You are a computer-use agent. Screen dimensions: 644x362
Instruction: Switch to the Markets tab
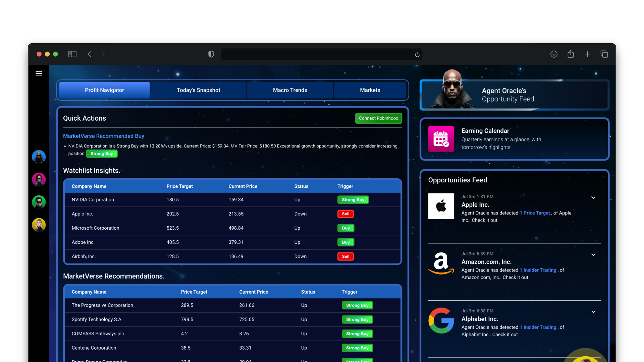point(370,90)
